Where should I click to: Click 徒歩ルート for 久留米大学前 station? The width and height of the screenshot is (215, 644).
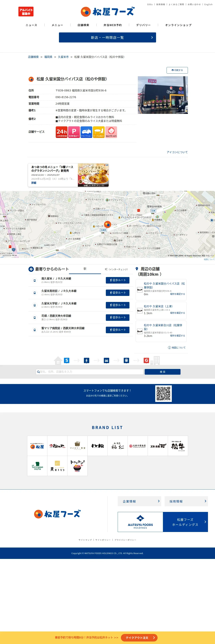(118, 305)
